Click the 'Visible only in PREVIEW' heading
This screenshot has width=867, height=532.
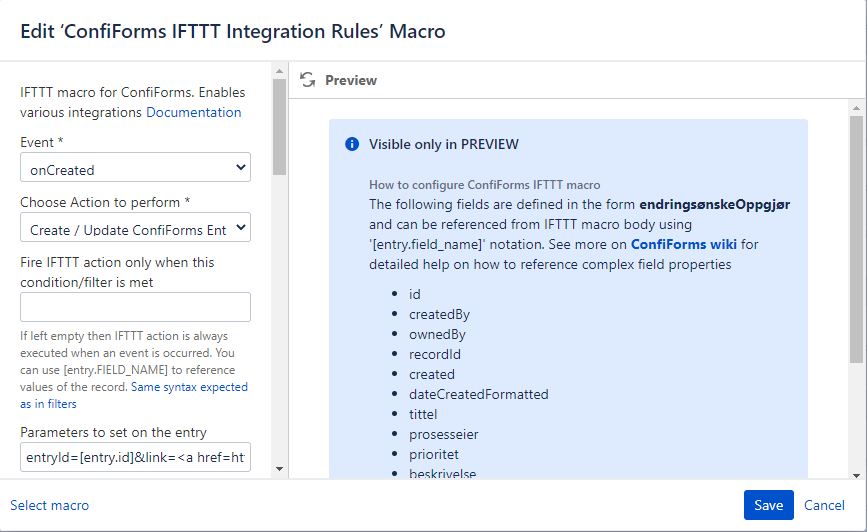(x=443, y=144)
